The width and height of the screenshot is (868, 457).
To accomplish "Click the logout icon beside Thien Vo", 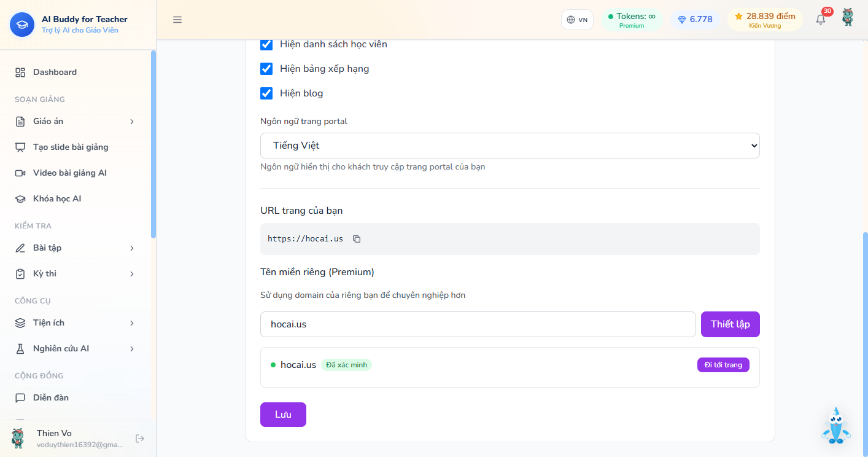I will coord(140,439).
